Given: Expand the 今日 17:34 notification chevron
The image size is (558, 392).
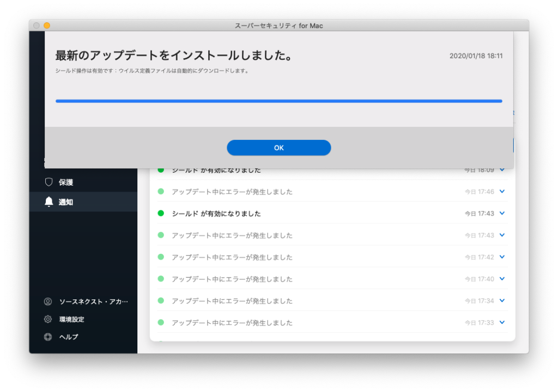Looking at the screenshot, I should [502, 301].
